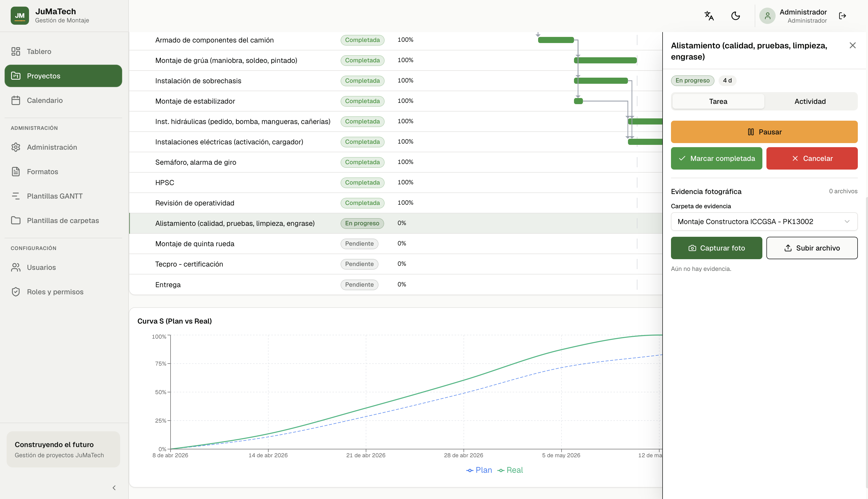Click the X icon on Cancelar
The image size is (868, 499).
795,158
